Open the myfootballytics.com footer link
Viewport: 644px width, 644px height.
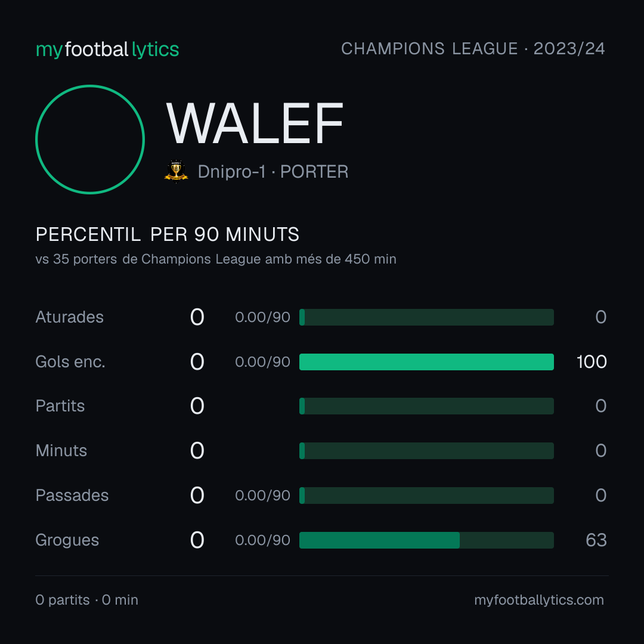[539, 600]
